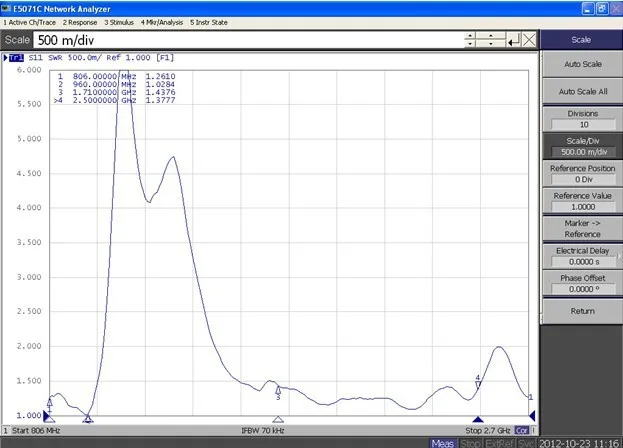
Task: Select the Phase Offset softkey
Action: point(582,284)
